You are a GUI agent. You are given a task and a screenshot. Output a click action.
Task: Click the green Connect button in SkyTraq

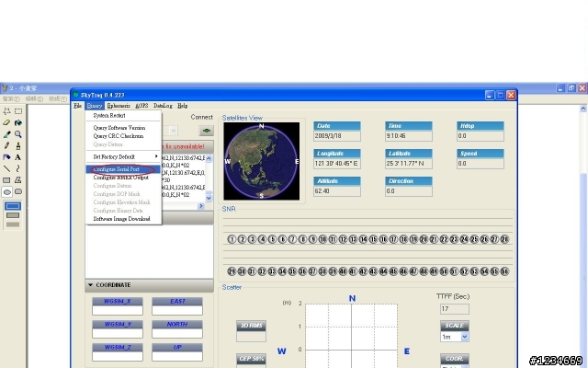coord(206,131)
